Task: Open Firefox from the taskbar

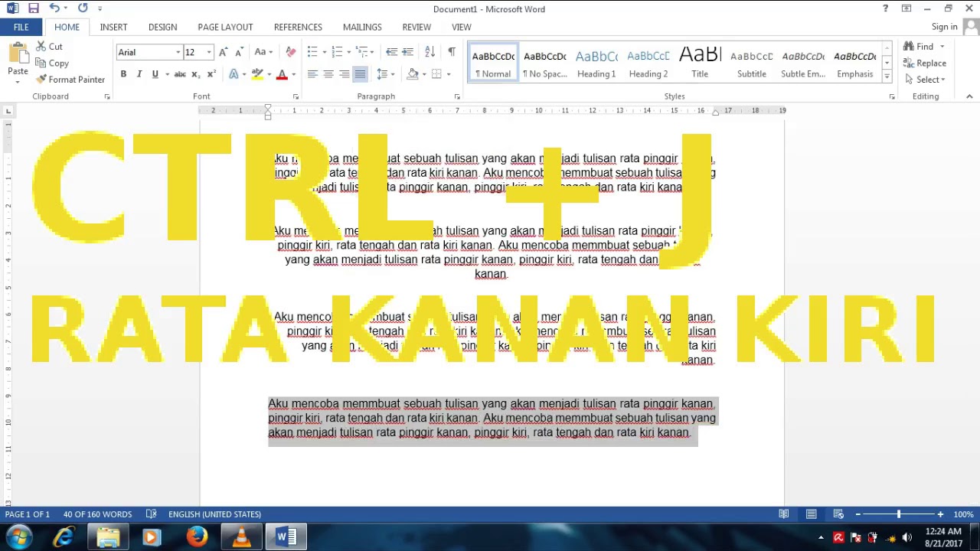Action: click(x=197, y=537)
